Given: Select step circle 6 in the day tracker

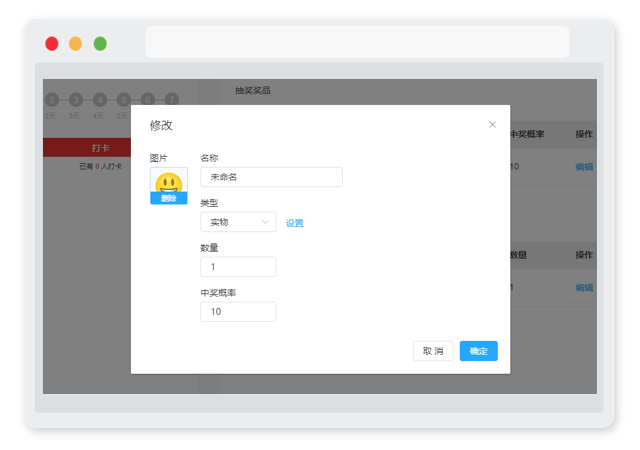Looking at the screenshot, I should [148, 100].
